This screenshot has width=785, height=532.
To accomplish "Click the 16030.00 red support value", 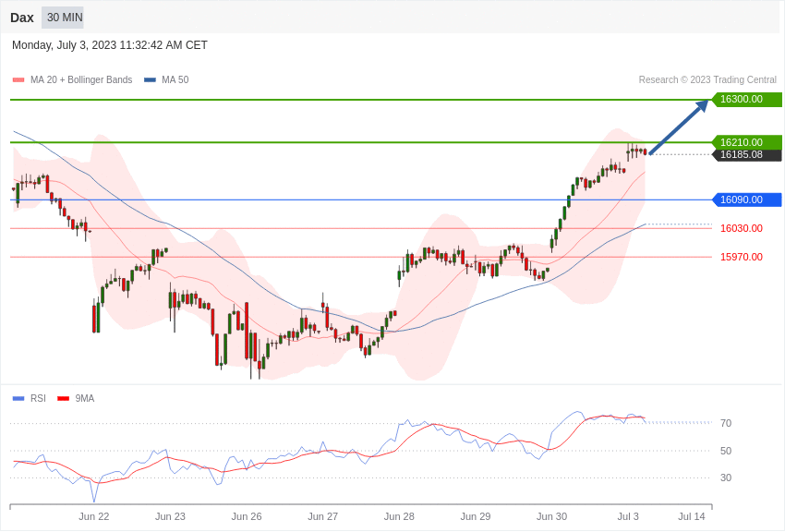I will pyautogui.click(x=742, y=228).
